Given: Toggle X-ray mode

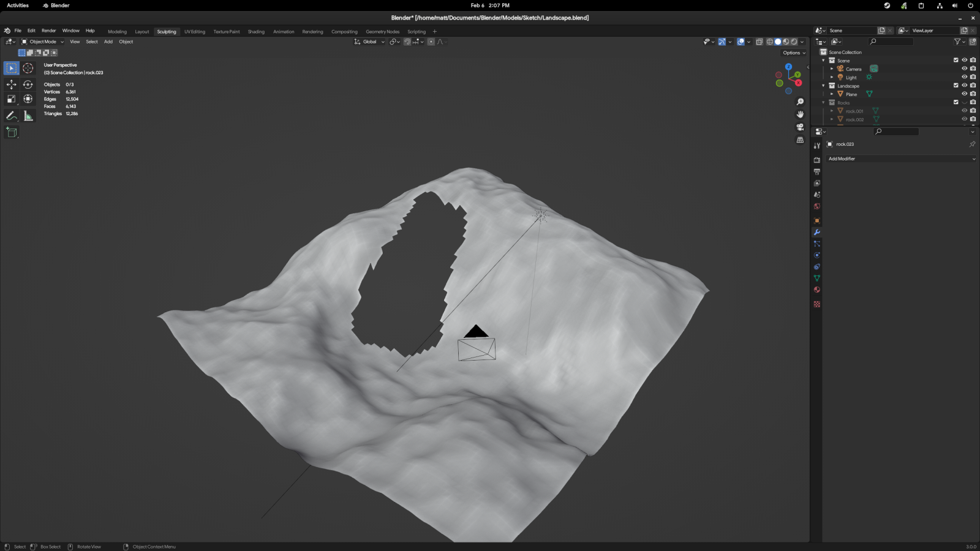Looking at the screenshot, I should point(759,42).
